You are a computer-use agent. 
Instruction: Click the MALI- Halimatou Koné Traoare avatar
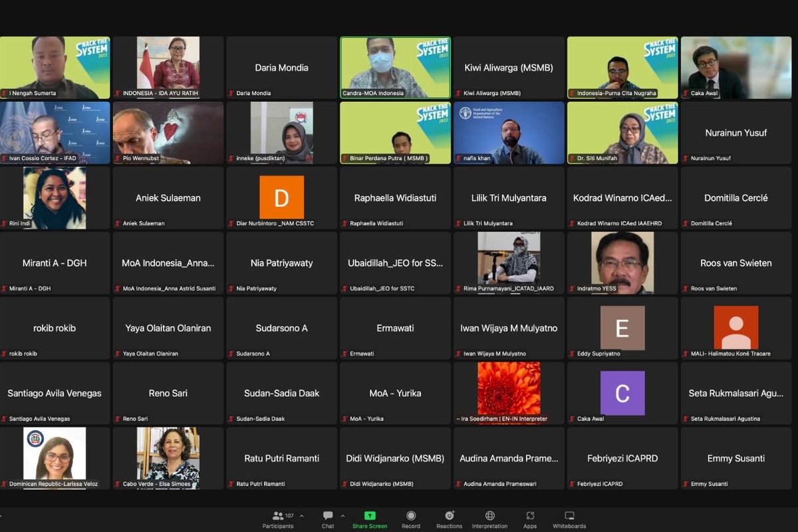point(735,328)
